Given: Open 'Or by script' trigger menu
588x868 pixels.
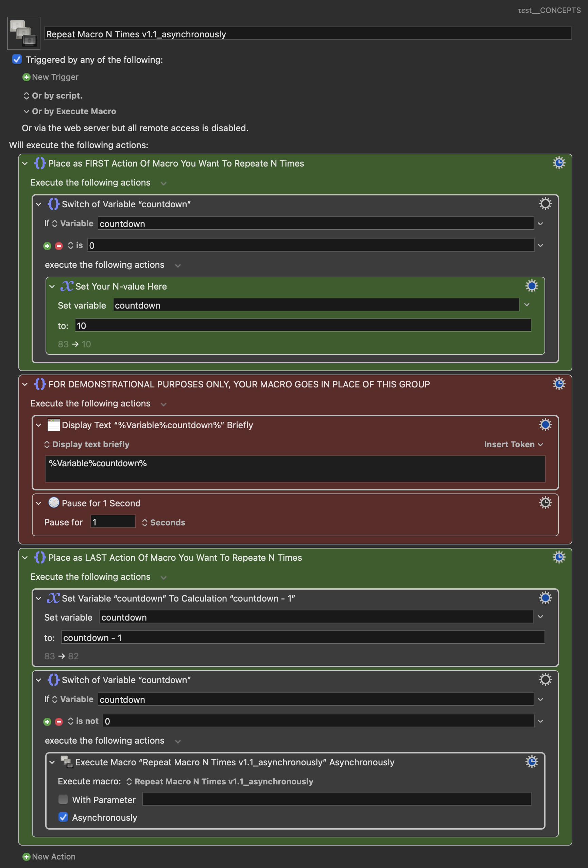Looking at the screenshot, I should pyautogui.click(x=53, y=96).
